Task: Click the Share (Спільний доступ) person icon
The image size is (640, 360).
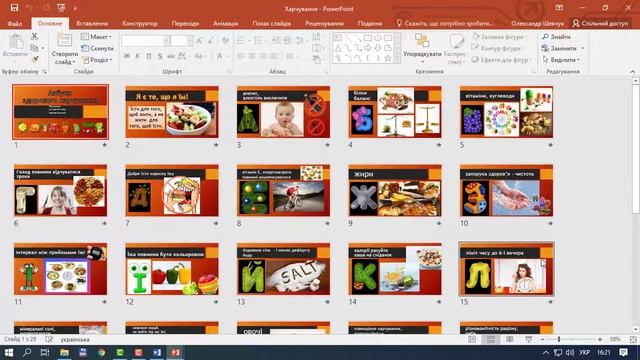Action: click(x=576, y=23)
